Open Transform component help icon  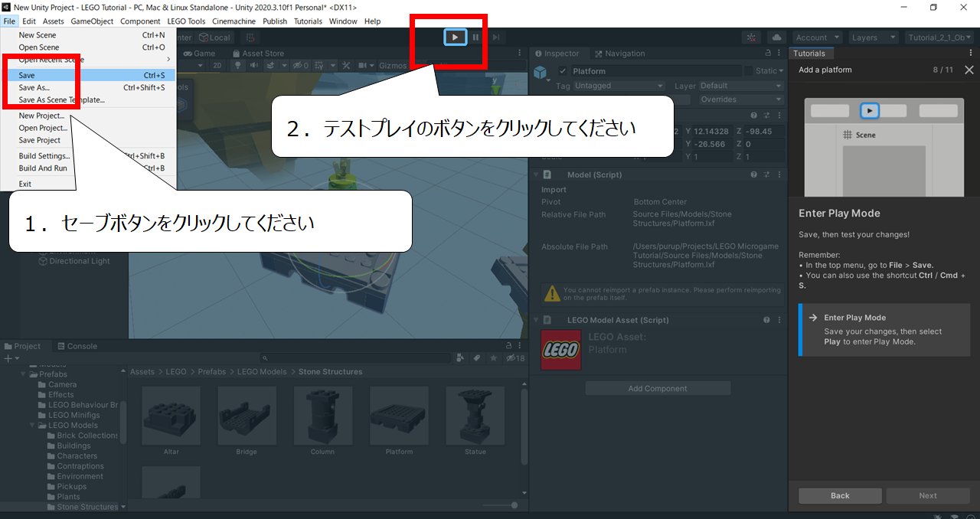(753, 116)
